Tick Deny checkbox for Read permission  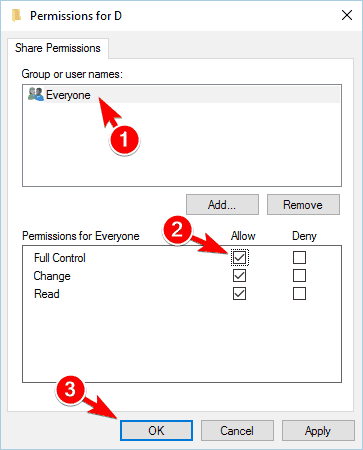(x=299, y=294)
